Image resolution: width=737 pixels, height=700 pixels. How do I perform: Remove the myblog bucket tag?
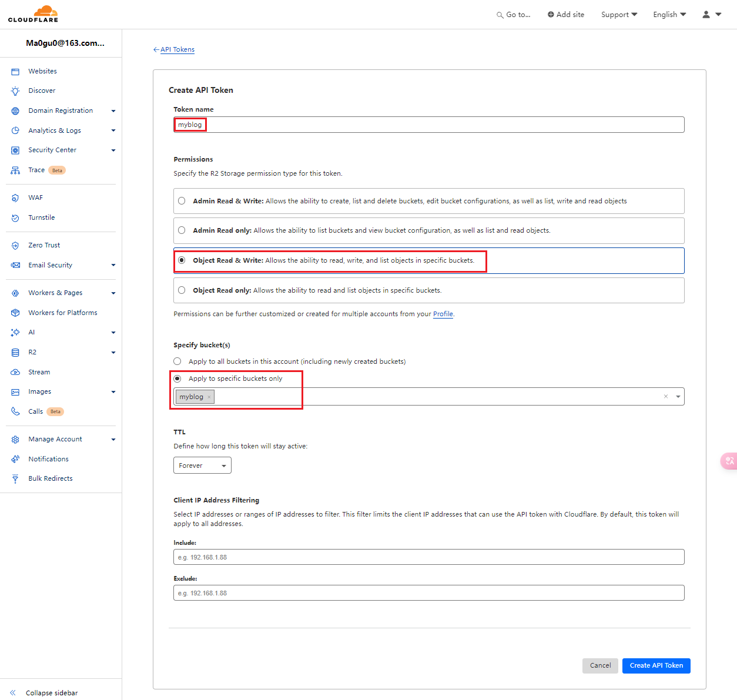click(x=209, y=397)
